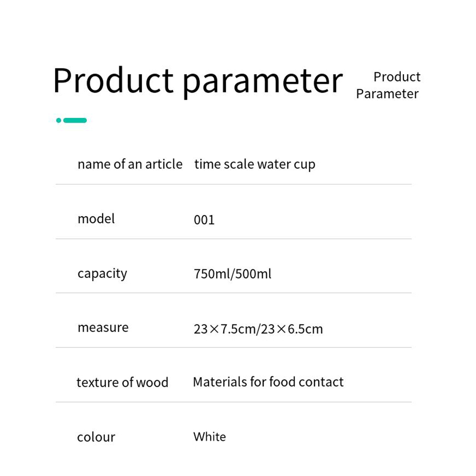Click the divider line above the colour row
Viewport: 476px width, 476px height.
(x=233, y=402)
